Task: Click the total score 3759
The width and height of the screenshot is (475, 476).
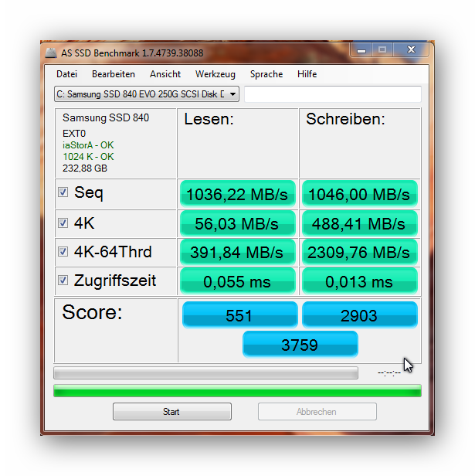Action: point(300,345)
